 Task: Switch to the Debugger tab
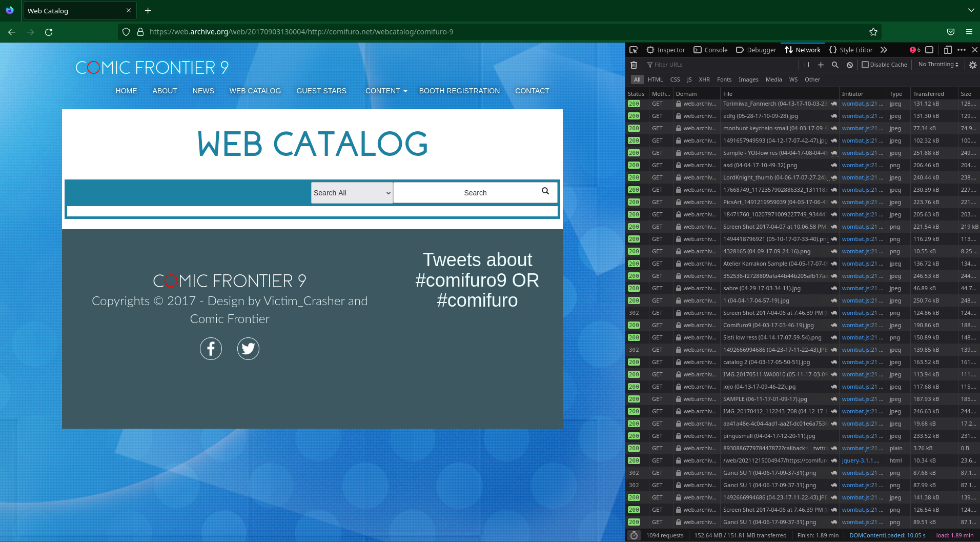coord(756,50)
